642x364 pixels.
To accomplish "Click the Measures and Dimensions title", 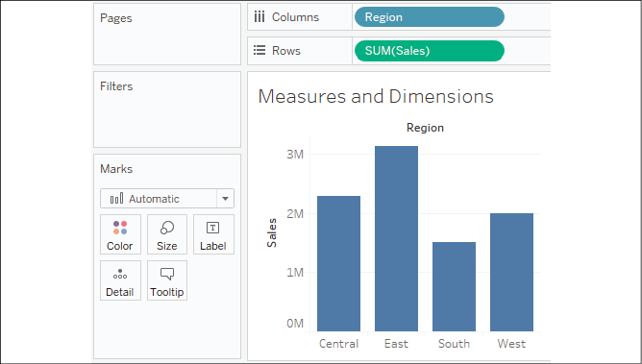I will pyautogui.click(x=376, y=96).
